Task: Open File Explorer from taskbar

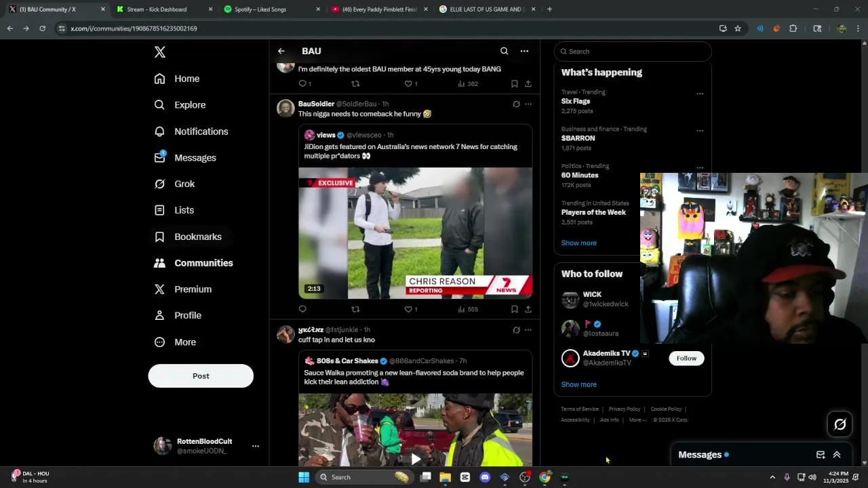Action: point(445,477)
